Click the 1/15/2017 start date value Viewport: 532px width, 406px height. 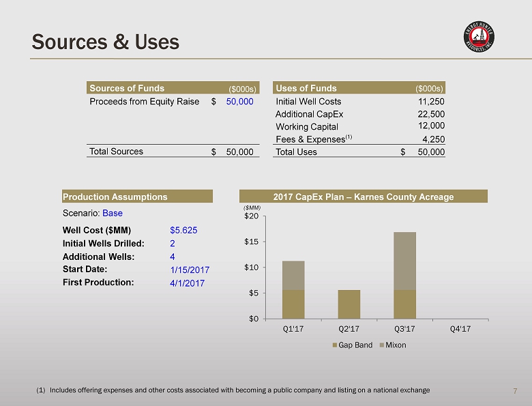pos(189,270)
